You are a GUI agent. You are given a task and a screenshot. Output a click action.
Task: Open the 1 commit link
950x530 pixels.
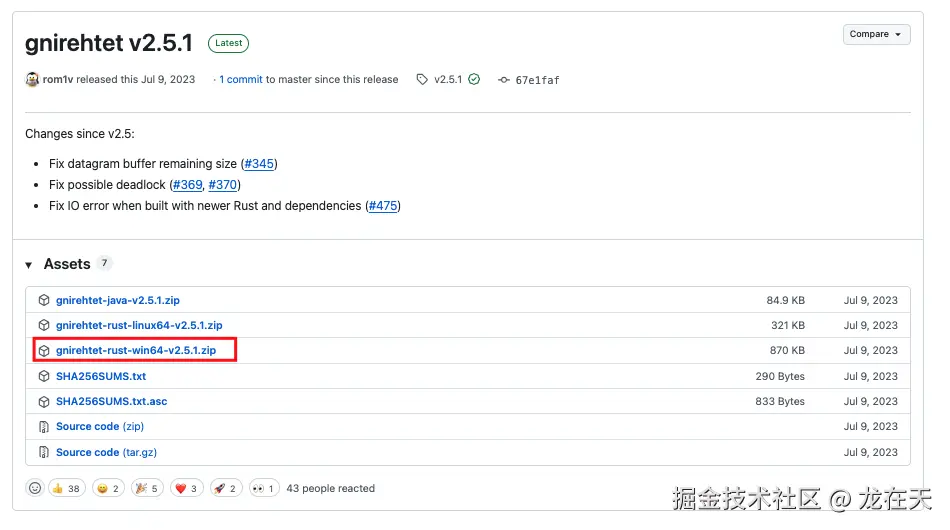241,79
